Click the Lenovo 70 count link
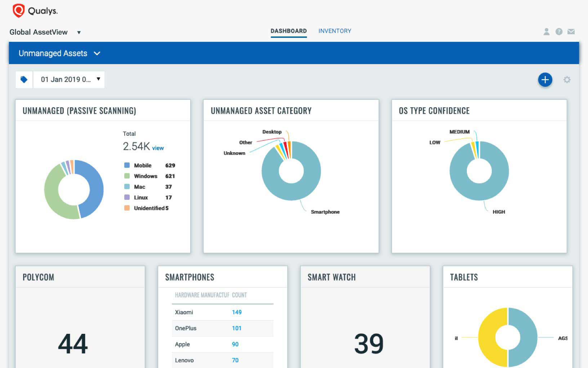Image resolution: width=588 pixels, height=368 pixels. 235,360
